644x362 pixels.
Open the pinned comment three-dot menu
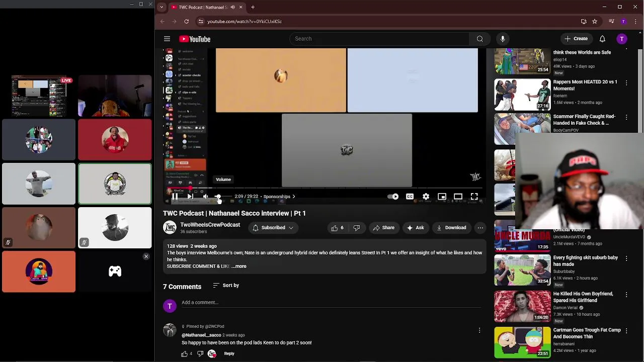pos(479,330)
